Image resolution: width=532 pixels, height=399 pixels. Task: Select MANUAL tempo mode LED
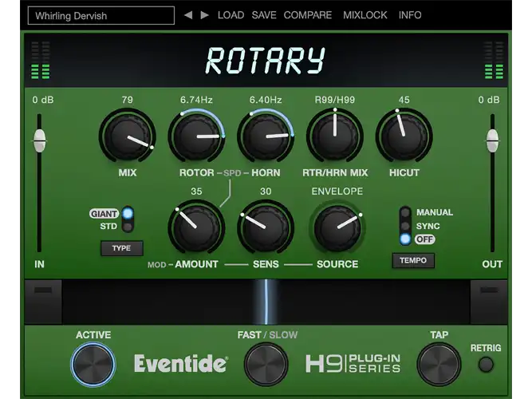pos(405,212)
